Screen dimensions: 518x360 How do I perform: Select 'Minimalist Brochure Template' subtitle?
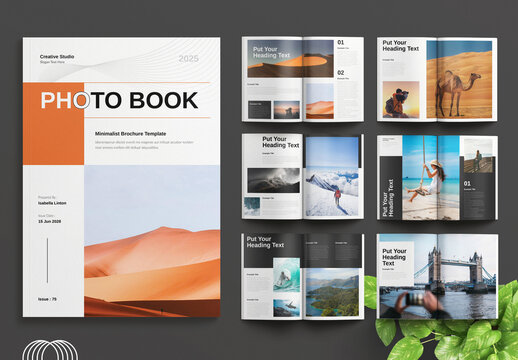point(130,134)
